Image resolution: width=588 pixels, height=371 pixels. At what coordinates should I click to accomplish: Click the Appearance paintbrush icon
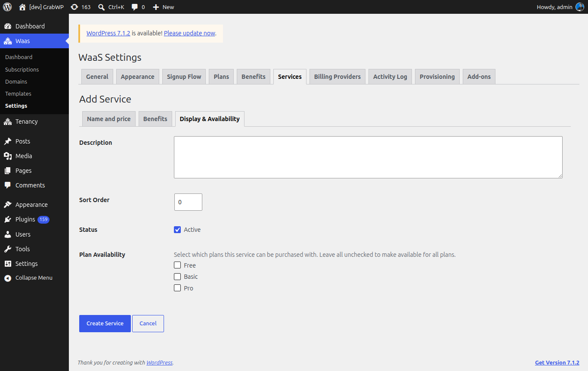tap(8, 205)
